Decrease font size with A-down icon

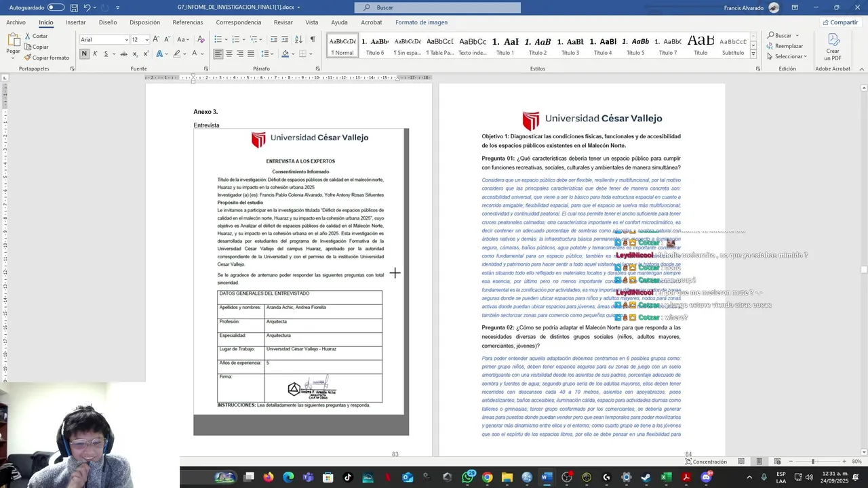(x=167, y=39)
